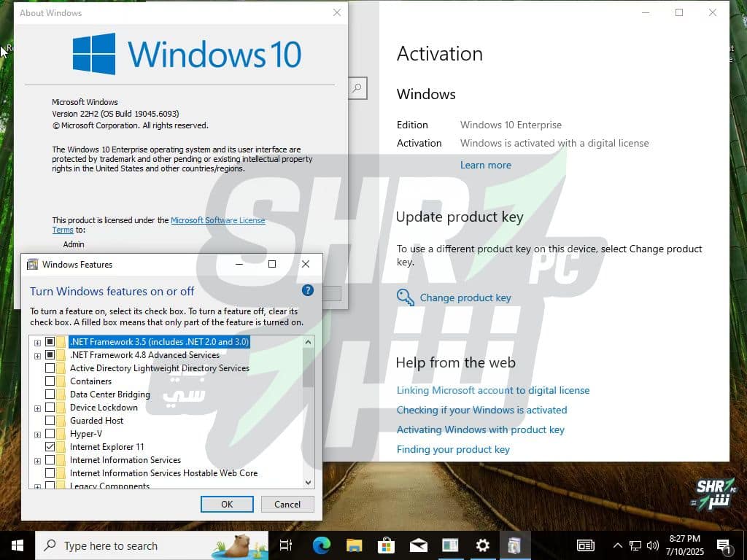Click the features list scrollbar thumb
This screenshot has width=747, height=560.
tap(309, 367)
